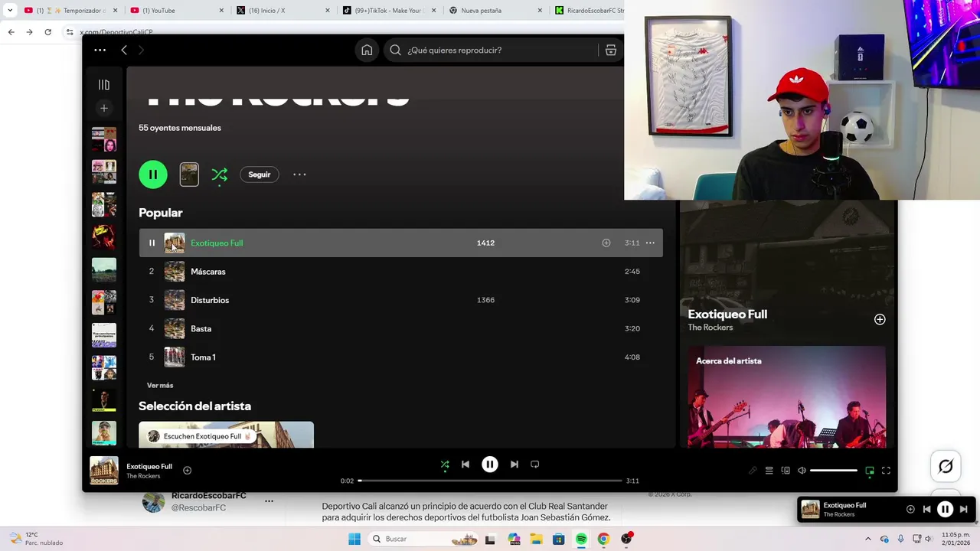The height and width of the screenshot is (551, 980).
Task: Seek within the song progress bar
Action: (490, 481)
